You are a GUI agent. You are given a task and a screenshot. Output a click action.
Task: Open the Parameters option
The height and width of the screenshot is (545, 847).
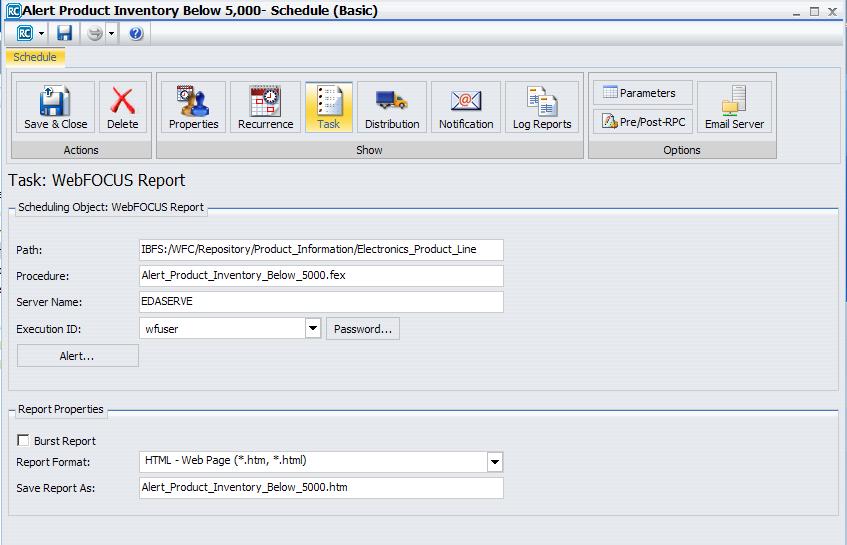643,93
